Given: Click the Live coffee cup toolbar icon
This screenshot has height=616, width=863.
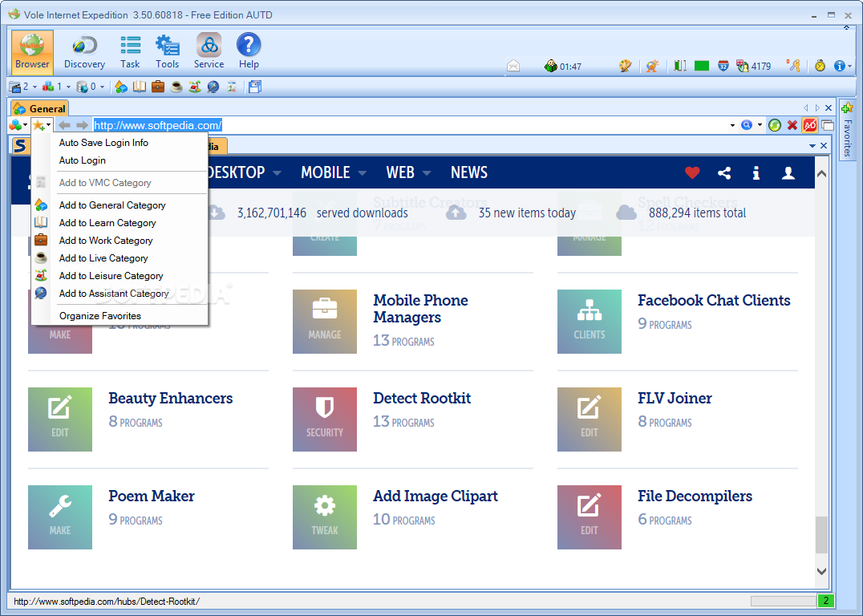Looking at the screenshot, I should click(176, 87).
